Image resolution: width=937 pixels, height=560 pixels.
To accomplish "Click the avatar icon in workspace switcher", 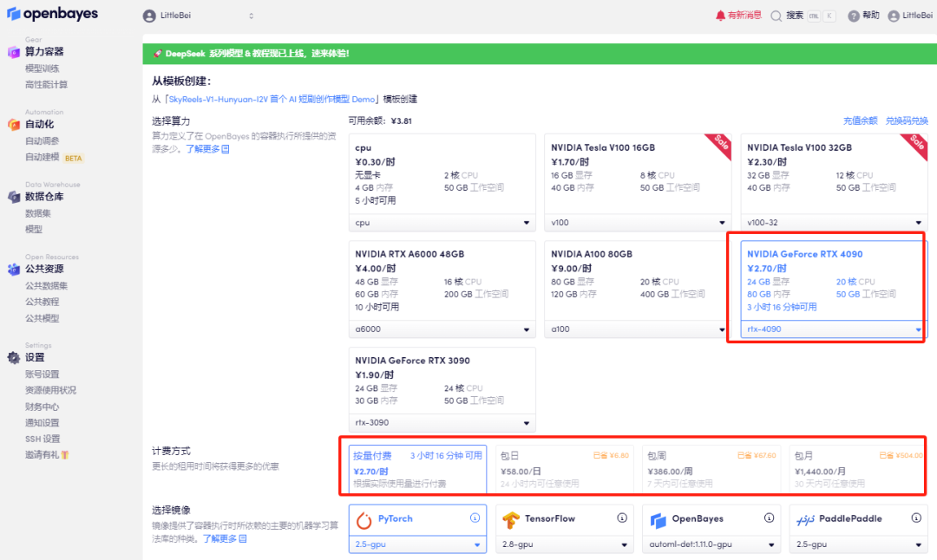I will pyautogui.click(x=149, y=16).
